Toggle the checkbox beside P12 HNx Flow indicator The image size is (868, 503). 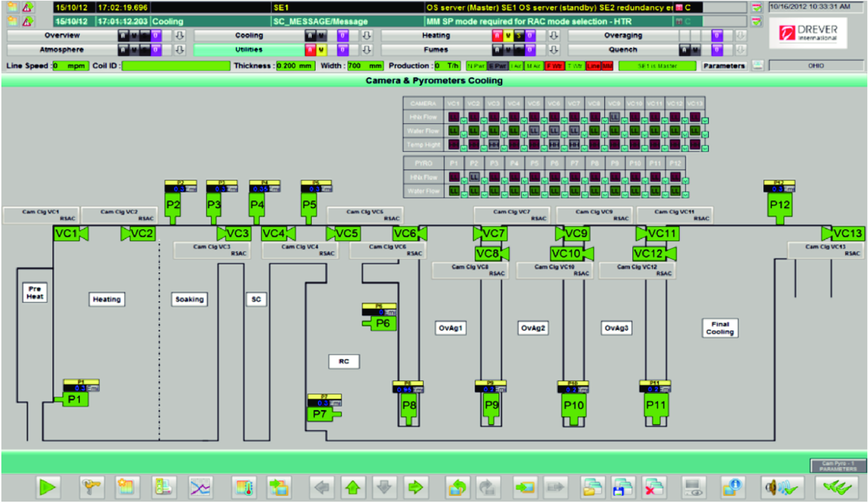[x=685, y=181]
